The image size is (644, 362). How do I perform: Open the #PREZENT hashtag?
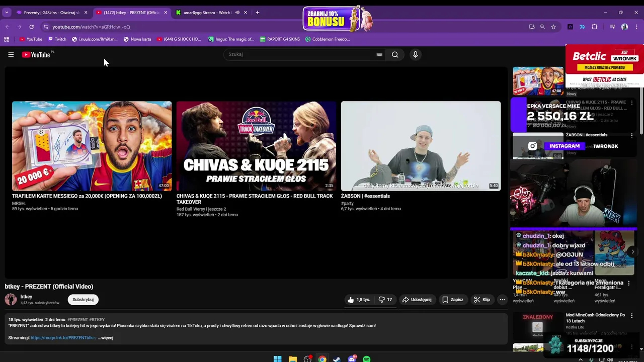coord(77,320)
